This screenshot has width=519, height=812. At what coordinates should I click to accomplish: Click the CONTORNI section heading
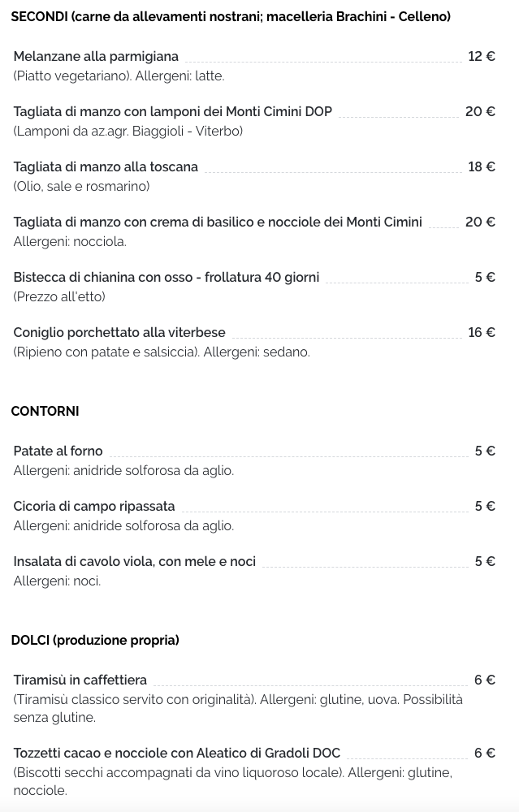(45, 411)
